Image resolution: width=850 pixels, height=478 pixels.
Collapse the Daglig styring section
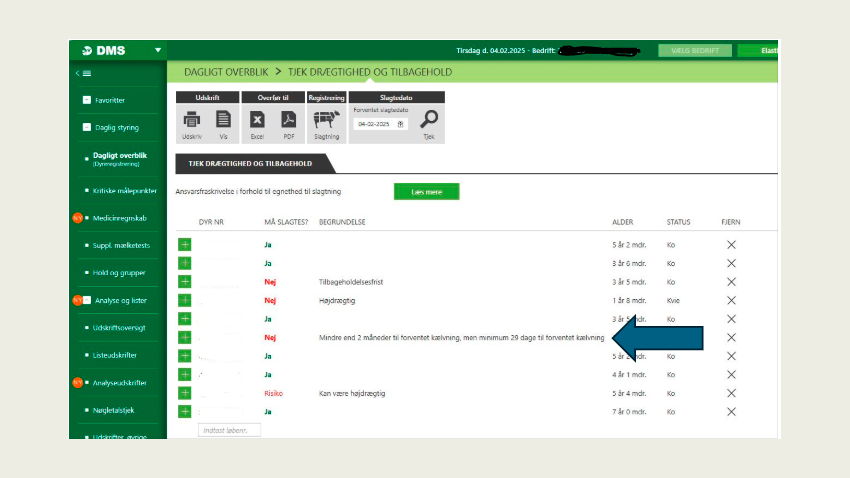tap(87, 128)
